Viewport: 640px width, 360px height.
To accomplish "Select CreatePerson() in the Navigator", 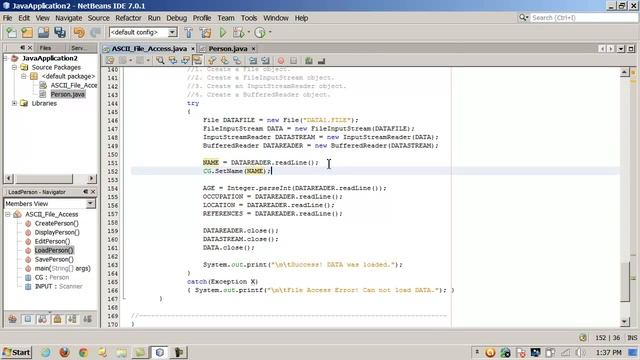I will coord(56,223).
